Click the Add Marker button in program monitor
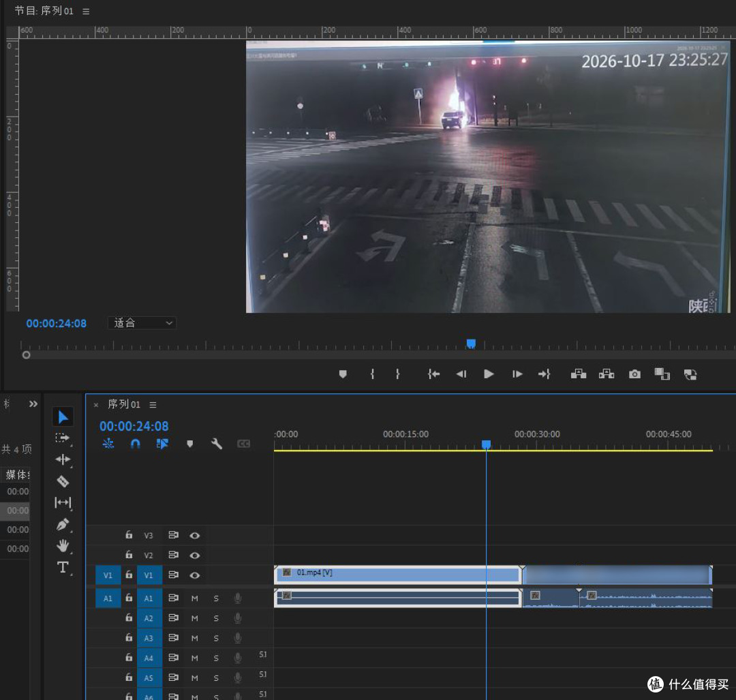The width and height of the screenshot is (736, 700). (x=343, y=374)
